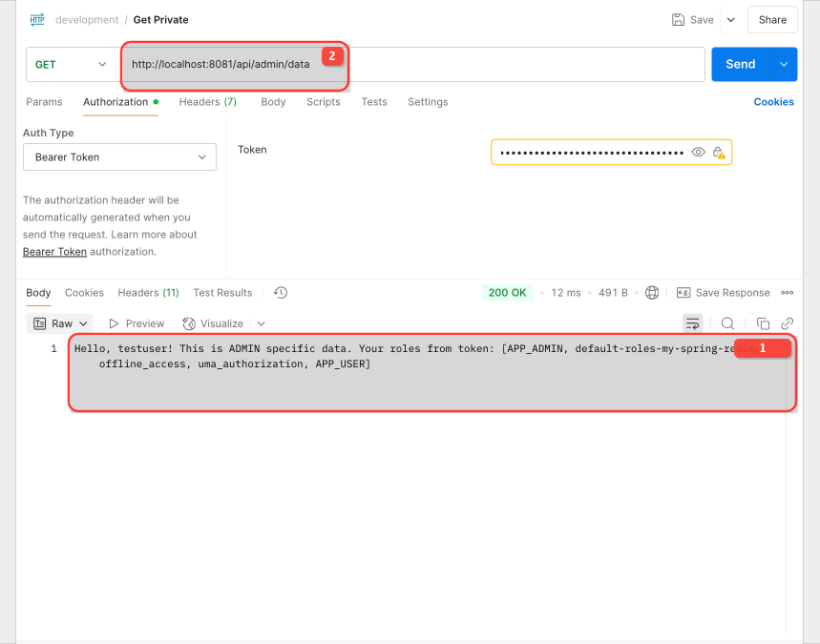Image resolution: width=820 pixels, height=644 pixels.
Task: Click the Postman logo in the breadcrumb
Action: pos(36,19)
